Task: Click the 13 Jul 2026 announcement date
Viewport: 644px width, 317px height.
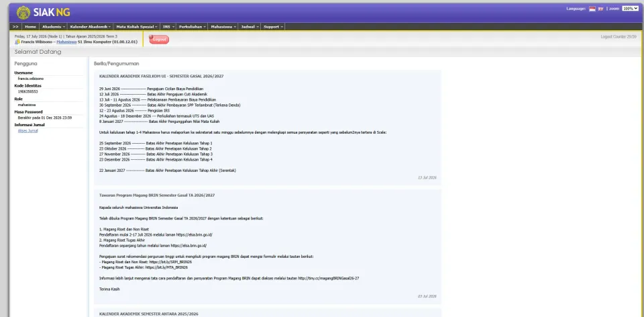Action: [x=427, y=177]
